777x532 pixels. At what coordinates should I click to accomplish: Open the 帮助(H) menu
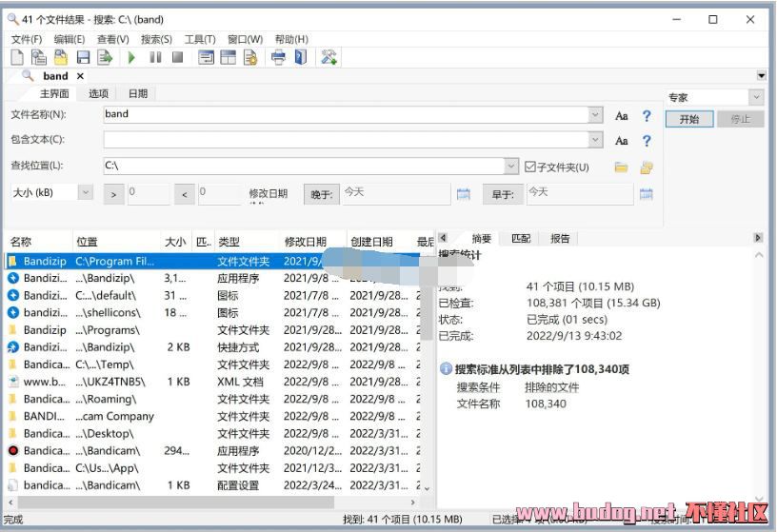point(291,39)
